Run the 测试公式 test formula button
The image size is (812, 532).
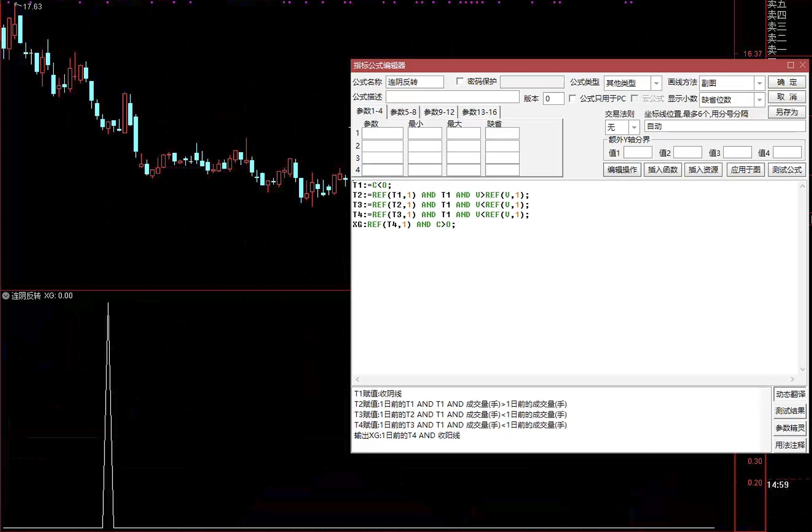pos(787,170)
